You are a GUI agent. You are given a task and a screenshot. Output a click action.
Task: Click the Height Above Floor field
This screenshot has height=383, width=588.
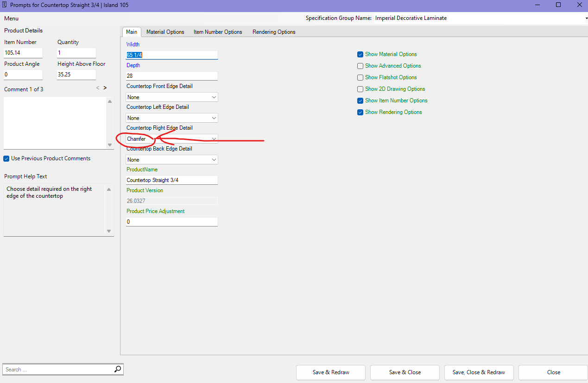[x=76, y=74]
